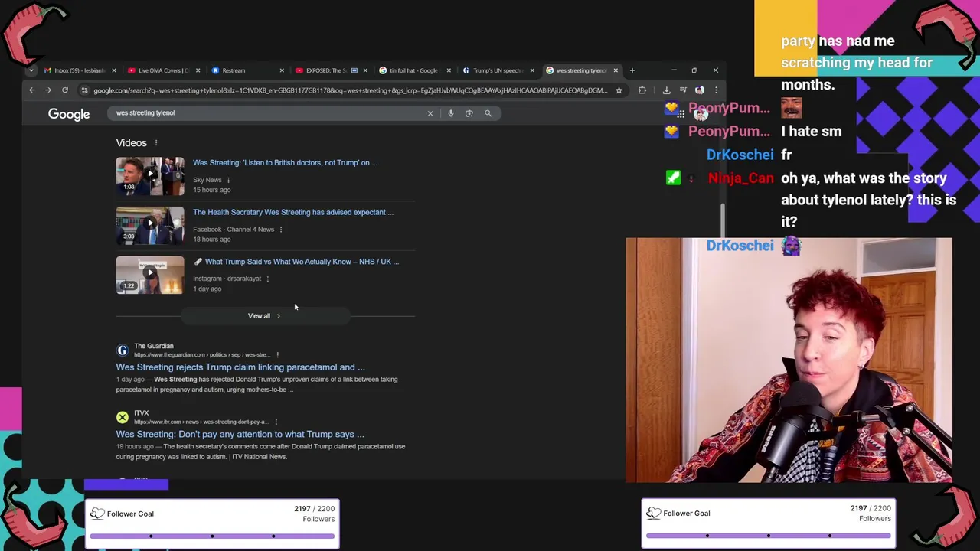
Task: Clear the search query with X
Action: 430,113
